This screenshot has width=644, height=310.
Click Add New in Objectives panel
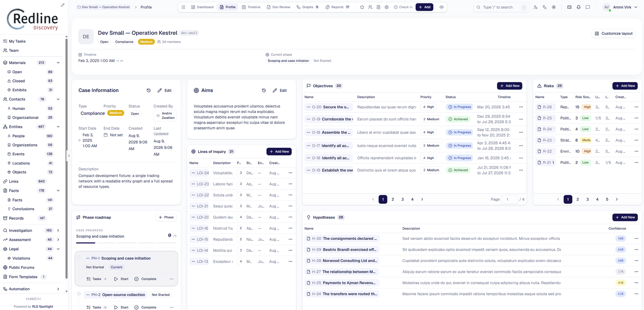point(510,86)
